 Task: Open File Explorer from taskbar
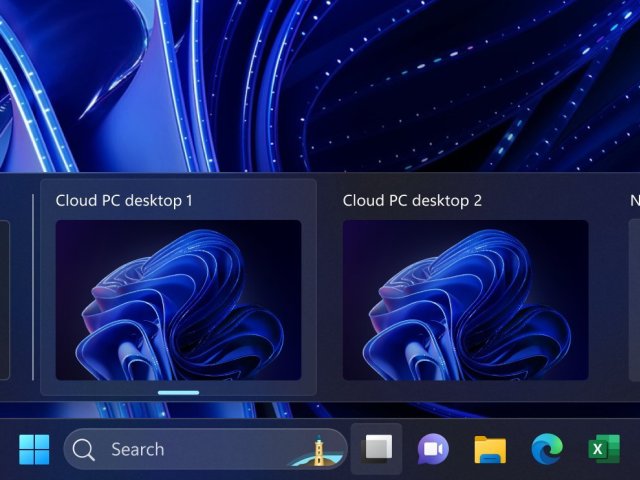coord(490,449)
